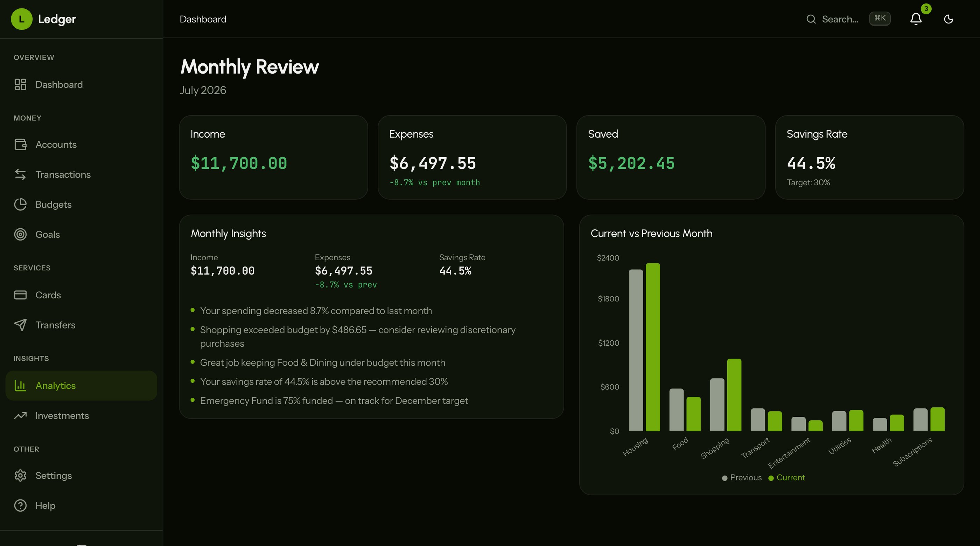
Task: Click the Ledger logo circle
Action: point(22,19)
